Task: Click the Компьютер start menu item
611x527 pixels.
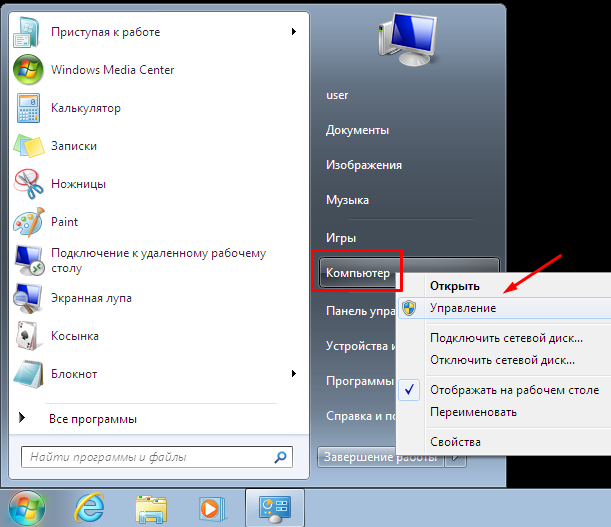Action: pos(358,273)
